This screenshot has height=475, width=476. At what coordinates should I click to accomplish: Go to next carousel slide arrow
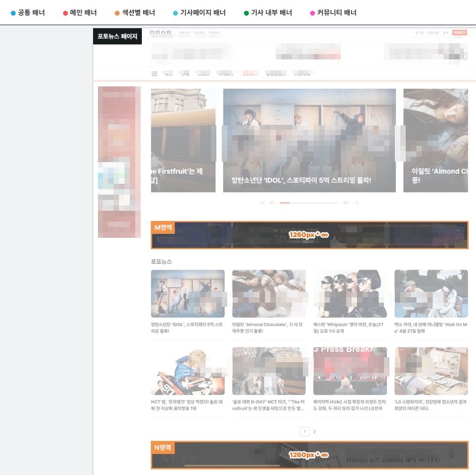(356, 202)
